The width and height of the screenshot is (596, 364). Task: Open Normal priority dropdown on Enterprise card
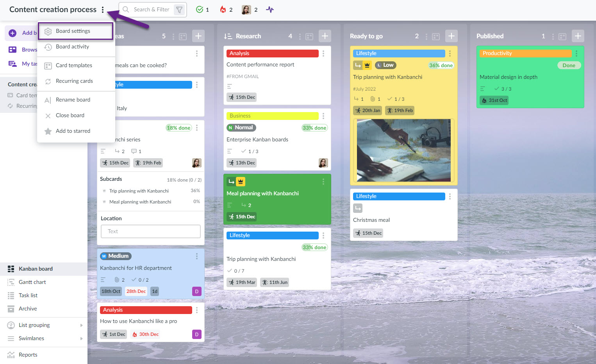coord(241,128)
